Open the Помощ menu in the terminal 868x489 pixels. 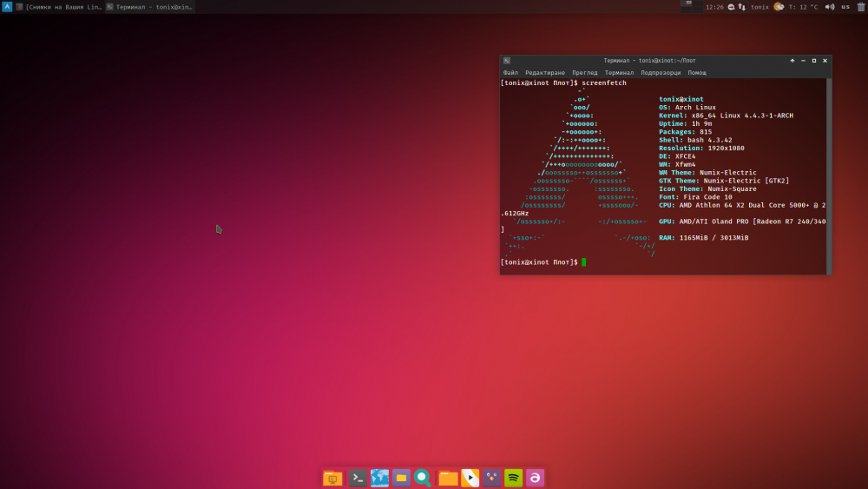pyautogui.click(x=697, y=73)
